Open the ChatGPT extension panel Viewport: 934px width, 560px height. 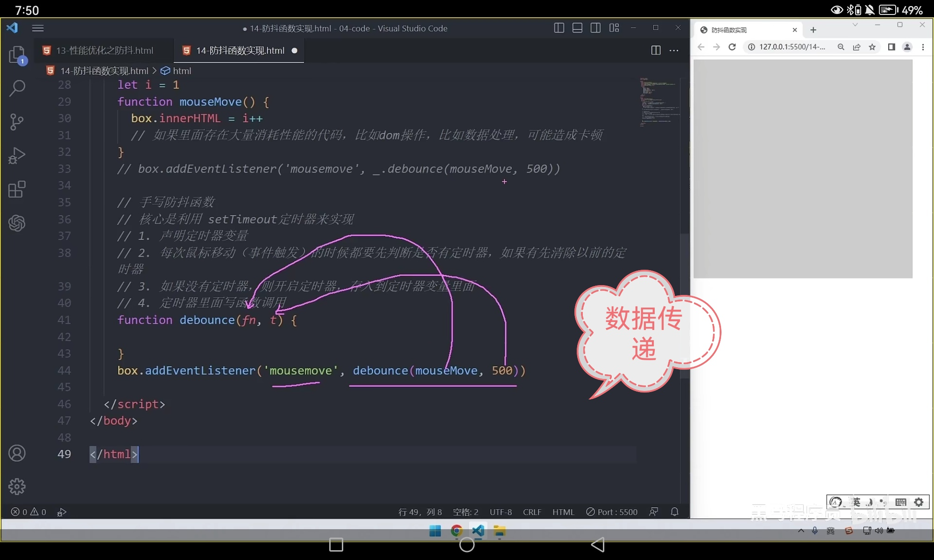[x=17, y=223]
